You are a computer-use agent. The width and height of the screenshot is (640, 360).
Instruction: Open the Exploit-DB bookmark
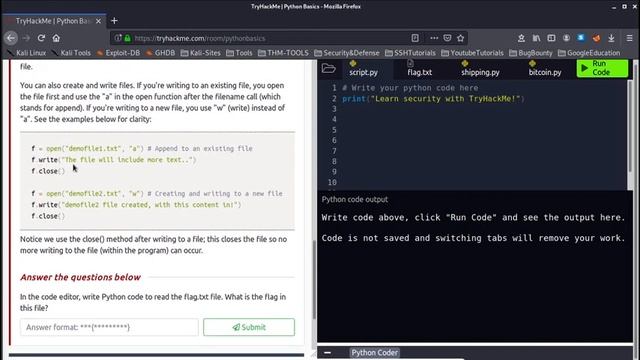click(x=118, y=53)
